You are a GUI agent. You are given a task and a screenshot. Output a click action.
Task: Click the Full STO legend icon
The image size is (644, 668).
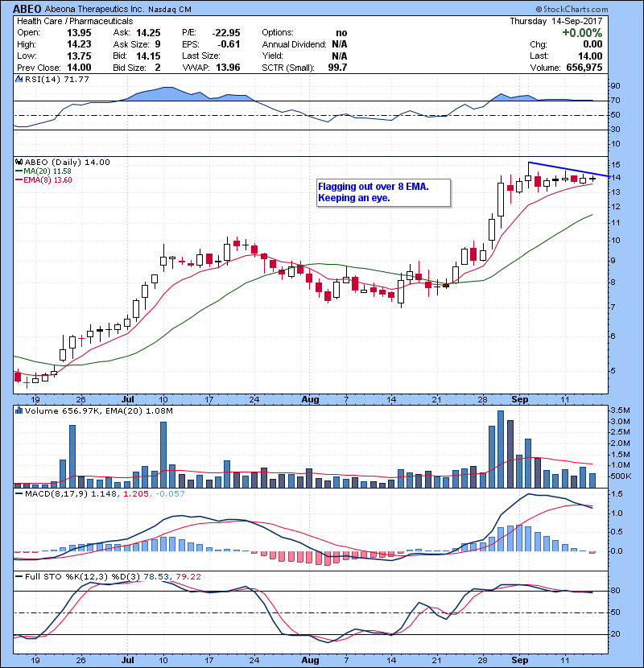(19, 575)
